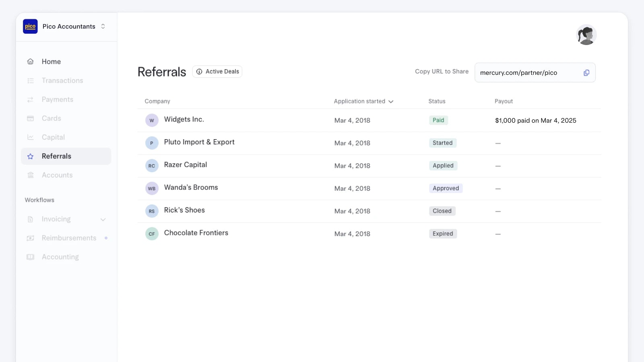
Task: Open Transactions via its list icon
Action: pyautogui.click(x=30, y=80)
